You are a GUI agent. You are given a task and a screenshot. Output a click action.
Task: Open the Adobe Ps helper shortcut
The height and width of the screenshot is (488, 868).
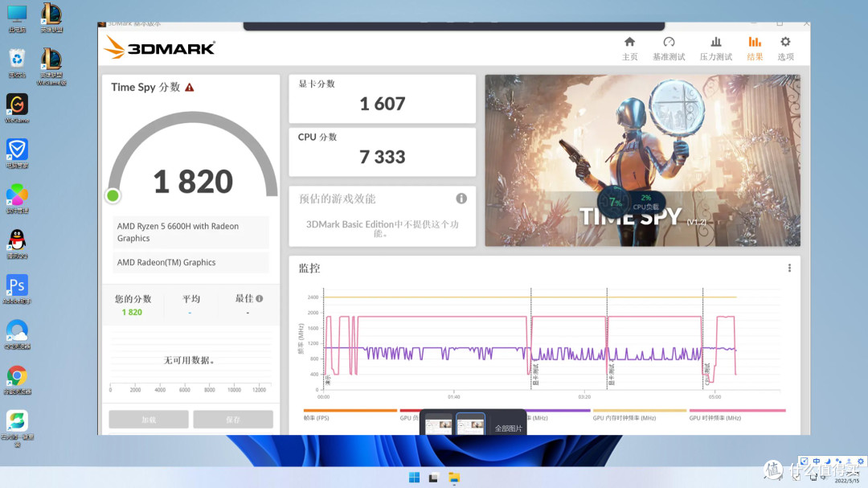tap(17, 289)
